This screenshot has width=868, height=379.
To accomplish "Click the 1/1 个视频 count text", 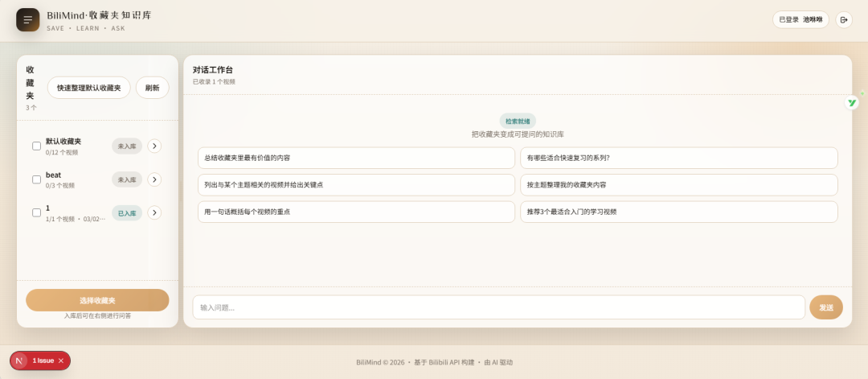I will [60, 219].
